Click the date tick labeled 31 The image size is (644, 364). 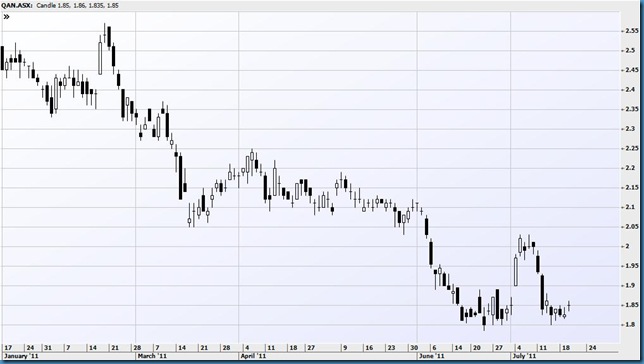48,348
